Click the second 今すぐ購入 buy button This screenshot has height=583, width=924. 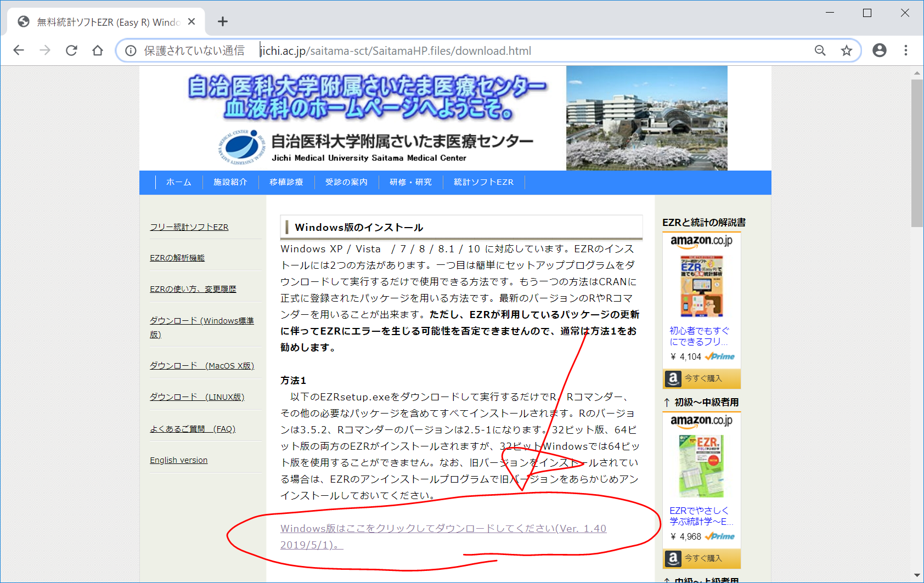[x=702, y=558]
